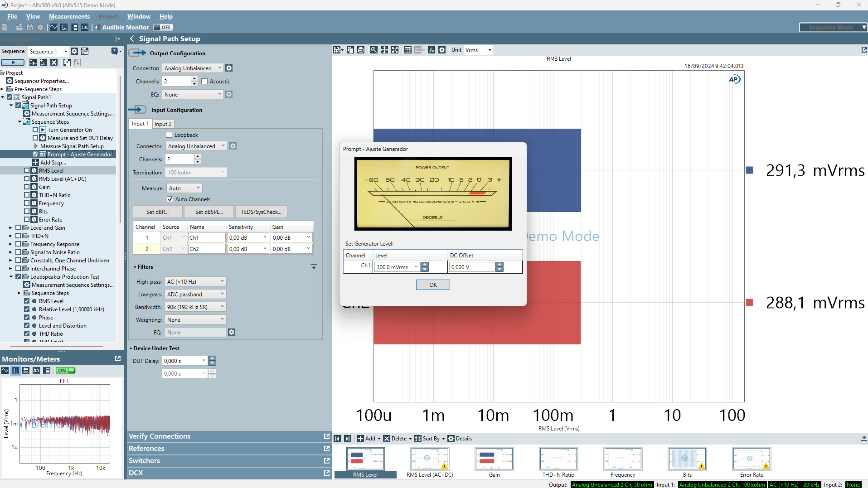Toggle the Monitors/Meters ON switch
The height and width of the screenshot is (488, 868).
[66, 371]
